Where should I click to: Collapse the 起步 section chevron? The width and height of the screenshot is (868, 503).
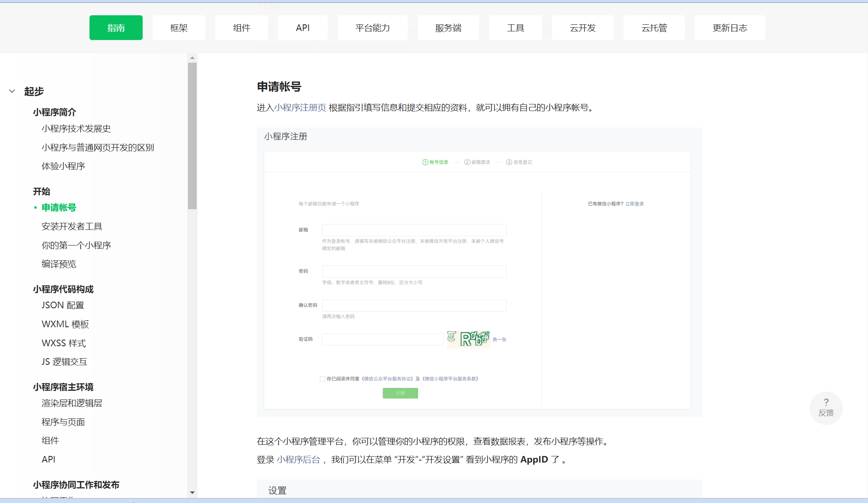click(12, 91)
